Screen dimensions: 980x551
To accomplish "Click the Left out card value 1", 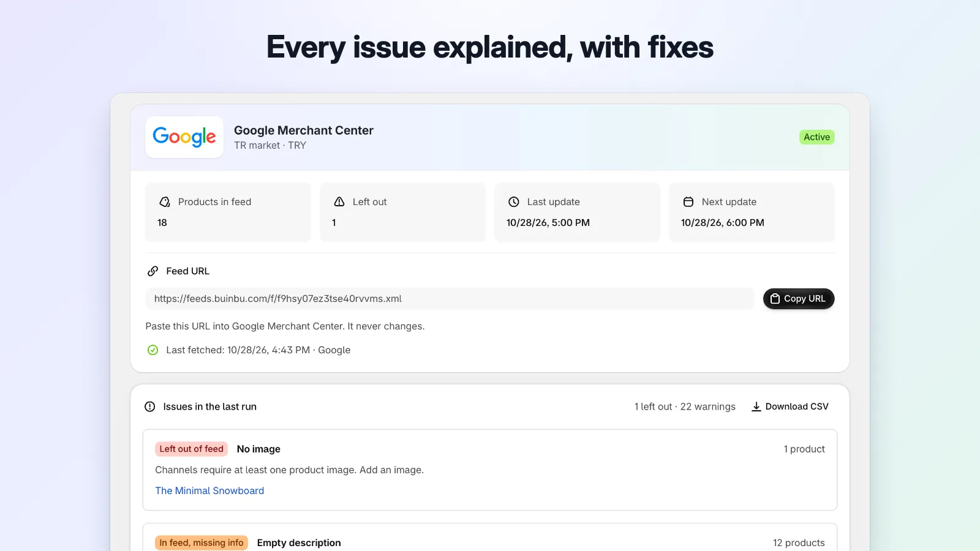I will [x=334, y=223].
